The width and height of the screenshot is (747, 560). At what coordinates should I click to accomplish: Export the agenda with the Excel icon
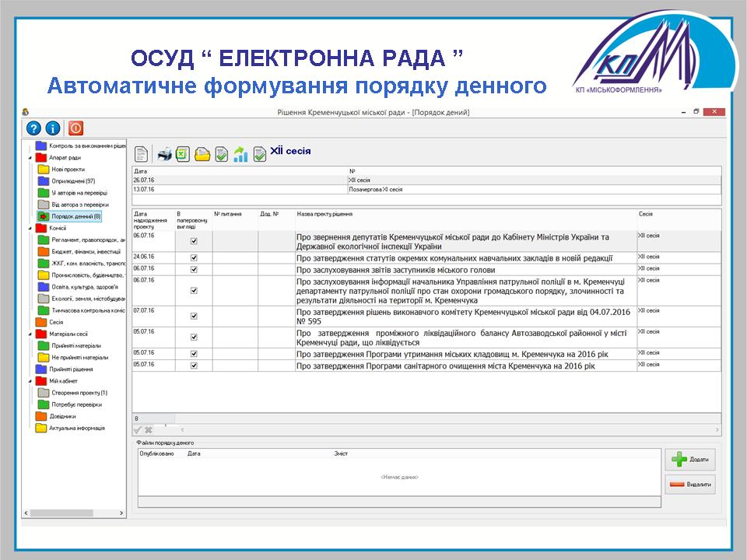183,154
